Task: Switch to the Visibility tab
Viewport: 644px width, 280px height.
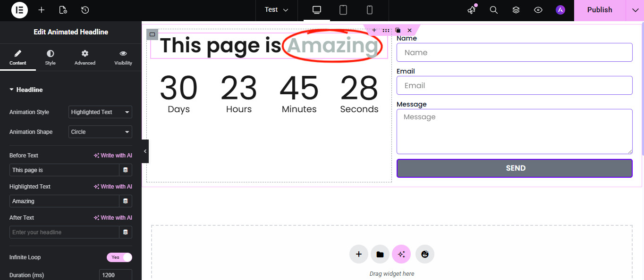Action: click(x=123, y=58)
